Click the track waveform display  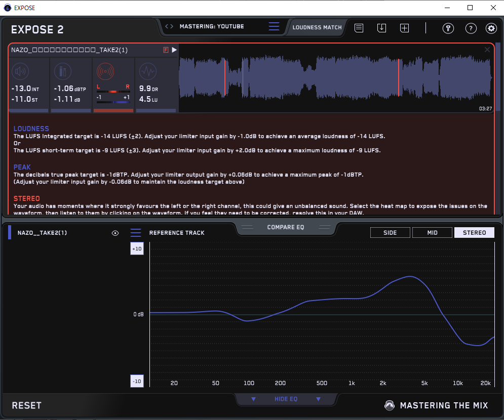pos(335,78)
